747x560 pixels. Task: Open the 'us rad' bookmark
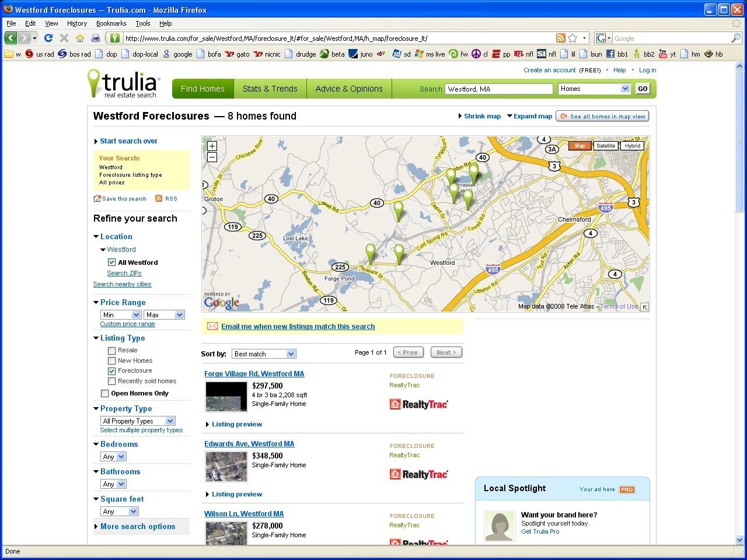tap(40, 54)
